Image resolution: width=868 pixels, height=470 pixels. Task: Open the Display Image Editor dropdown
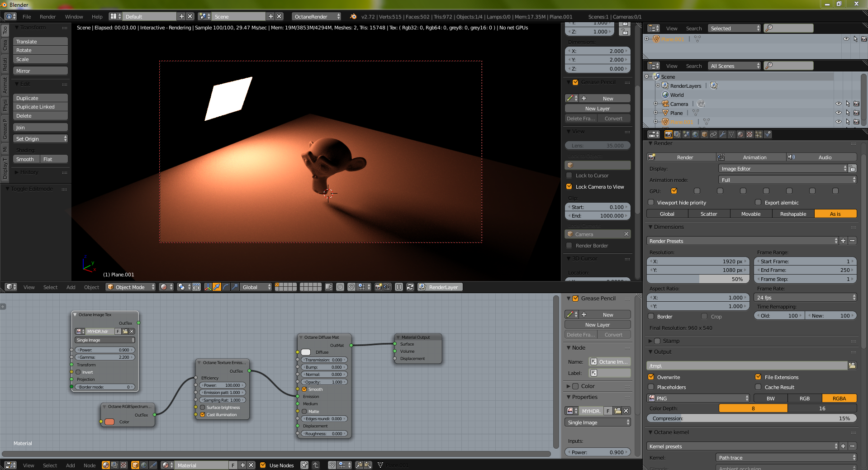[783, 169]
